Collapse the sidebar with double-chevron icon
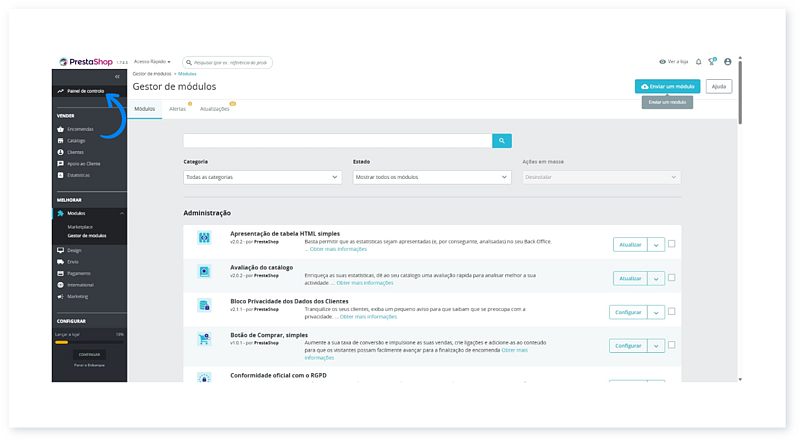This screenshot has height=442, width=800. pyautogui.click(x=118, y=76)
